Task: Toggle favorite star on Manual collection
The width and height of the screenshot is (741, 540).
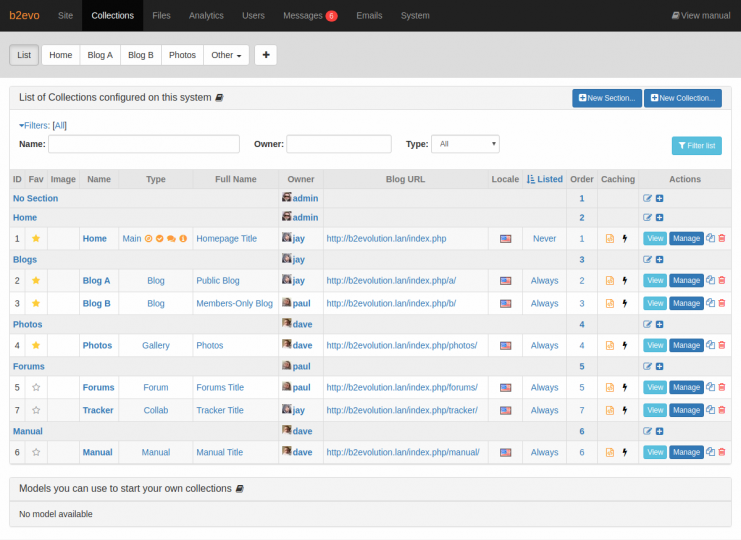Action: tap(36, 453)
